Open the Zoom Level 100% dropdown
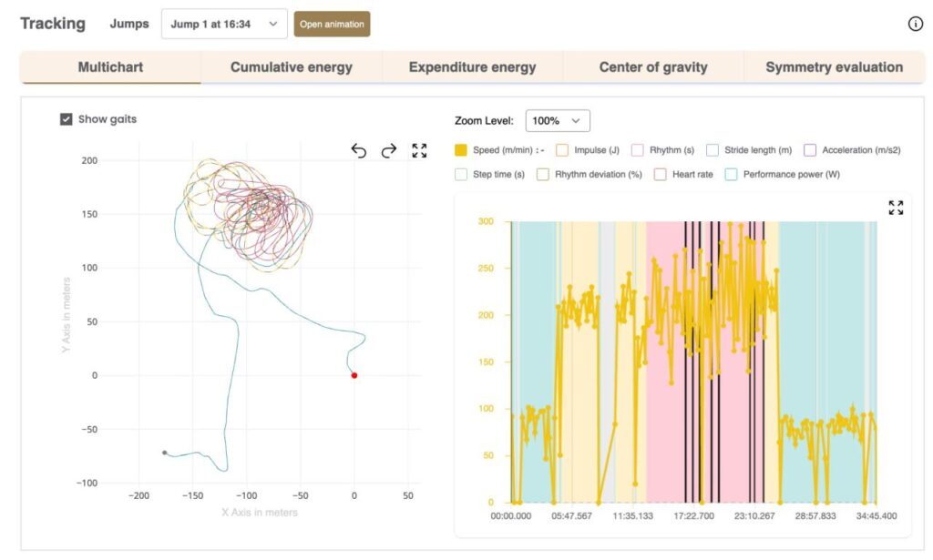Viewport: 933px width, 560px height. pyautogui.click(x=558, y=120)
